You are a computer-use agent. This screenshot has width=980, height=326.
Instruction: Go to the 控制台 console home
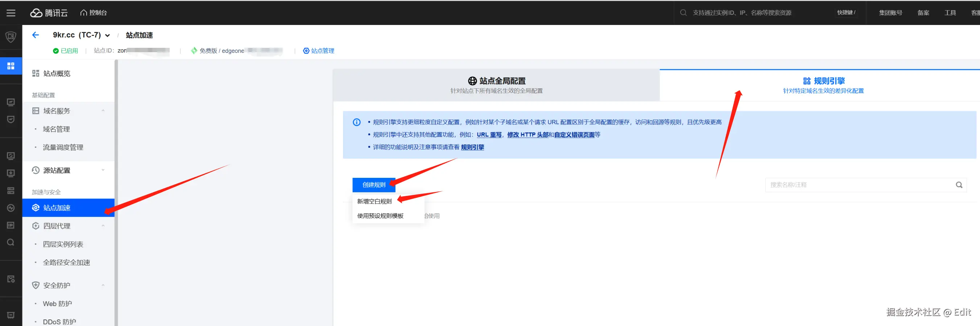pyautogui.click(x=94, y=13)
